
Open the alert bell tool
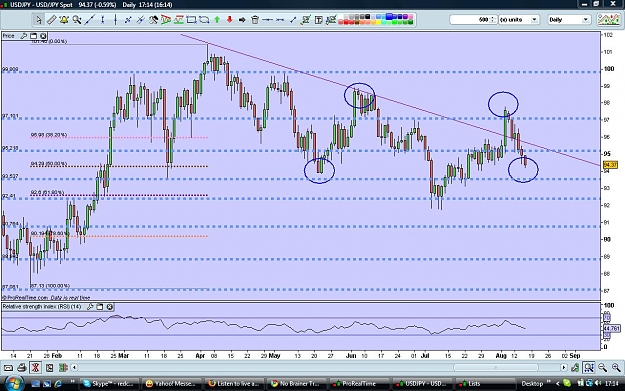(64, 20)
